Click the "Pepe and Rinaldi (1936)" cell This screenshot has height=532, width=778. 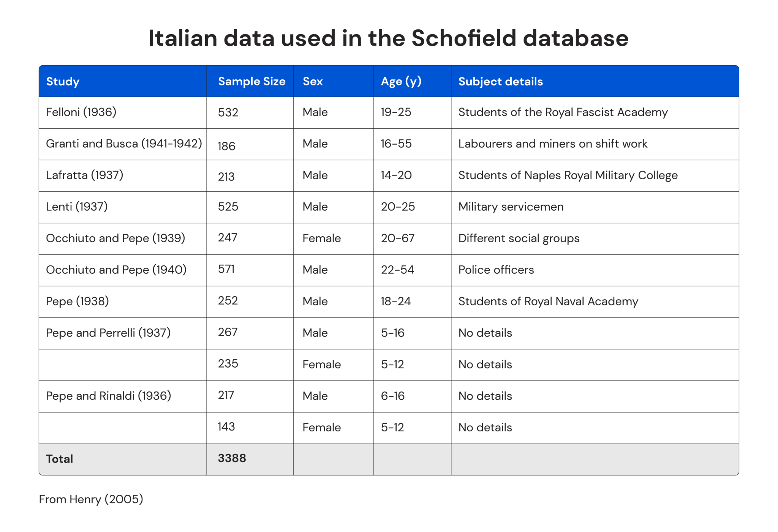[x=108, y=396]
